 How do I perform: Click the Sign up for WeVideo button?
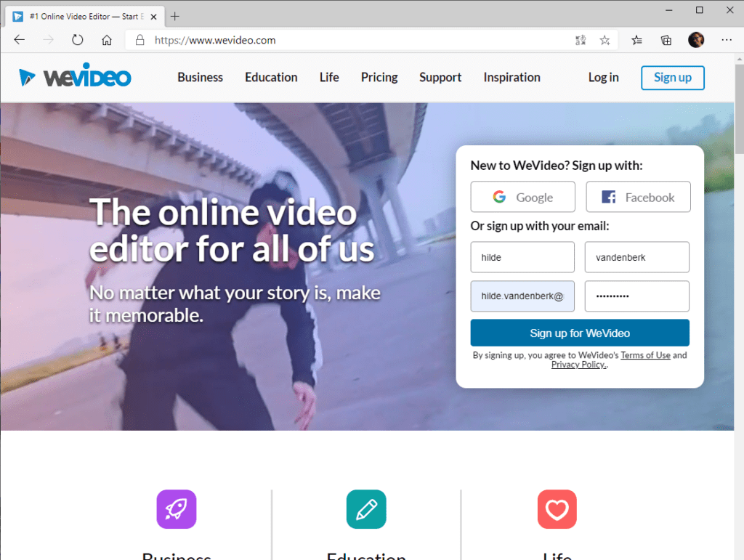point(580,333)
